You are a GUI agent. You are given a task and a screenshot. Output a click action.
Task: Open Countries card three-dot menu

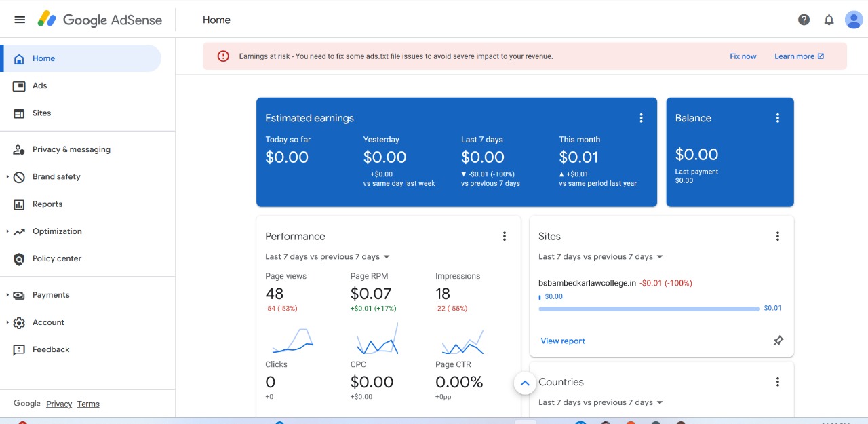coord(778,382)
